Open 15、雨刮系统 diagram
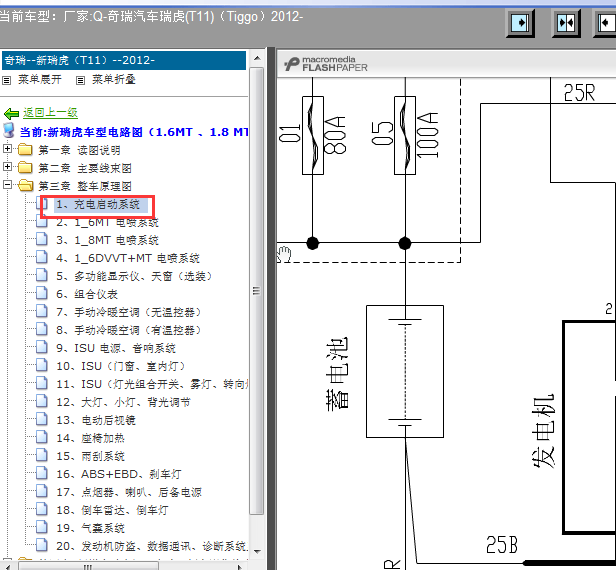This screenshot has width=616, height=570. click(90, 456)
